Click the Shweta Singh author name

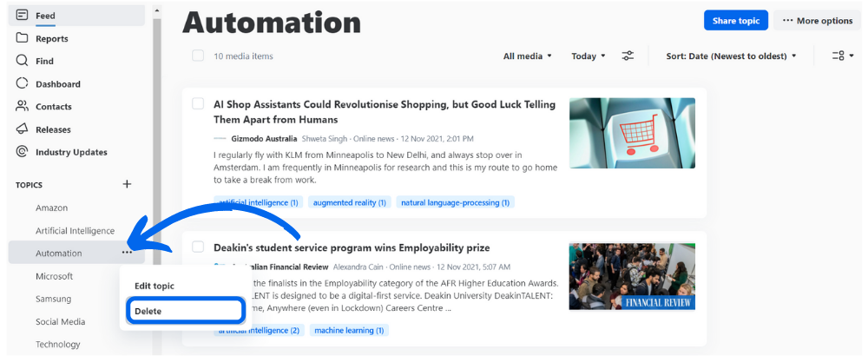point(325,138)
